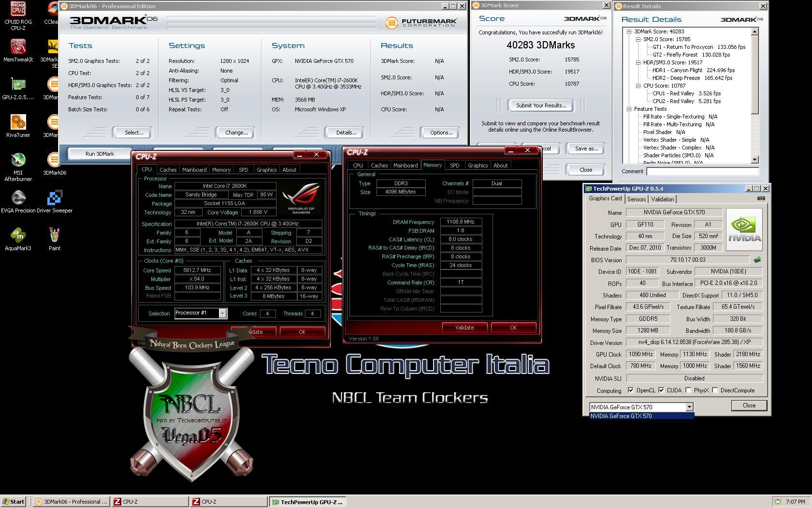Collapse the CPU Score tree node
The width and height of the screenshot is (812, 508).
click(638, 86)
